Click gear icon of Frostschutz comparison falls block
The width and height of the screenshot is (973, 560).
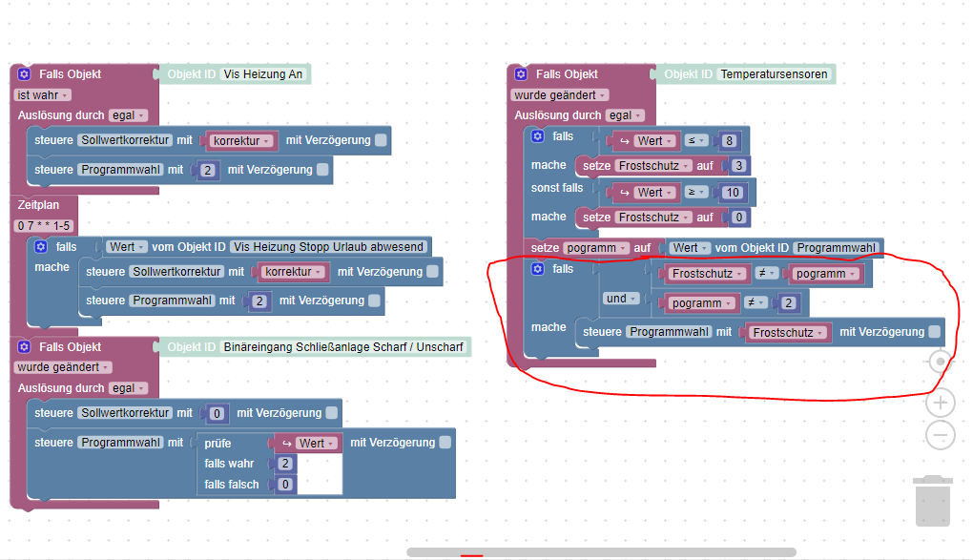click(537, 268)
